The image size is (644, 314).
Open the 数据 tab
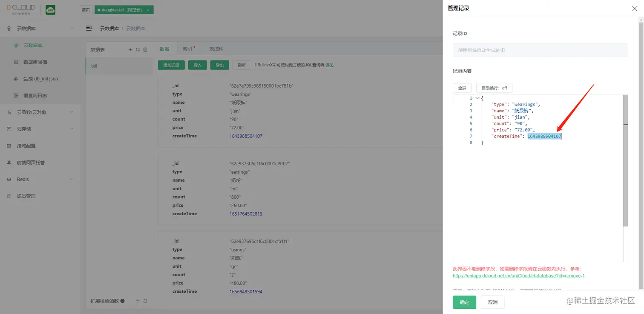pyautogui.click(x=164, y=49)
